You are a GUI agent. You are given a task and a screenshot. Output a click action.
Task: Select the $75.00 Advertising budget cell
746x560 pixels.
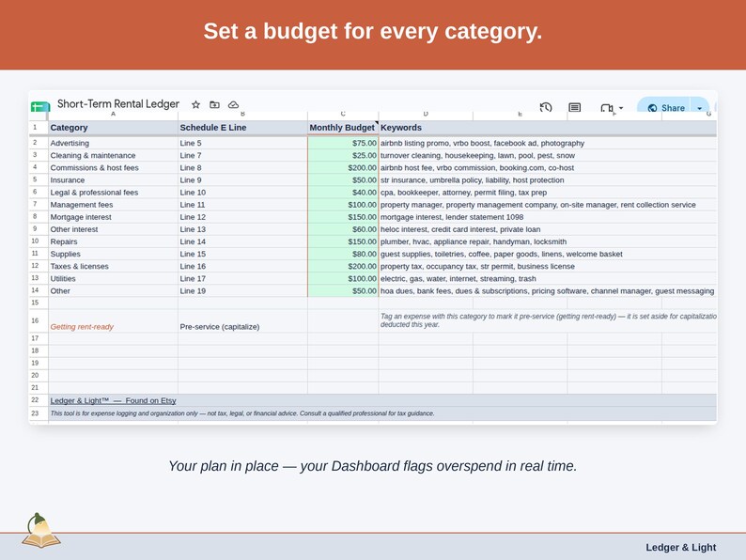[x=343, y=143]
